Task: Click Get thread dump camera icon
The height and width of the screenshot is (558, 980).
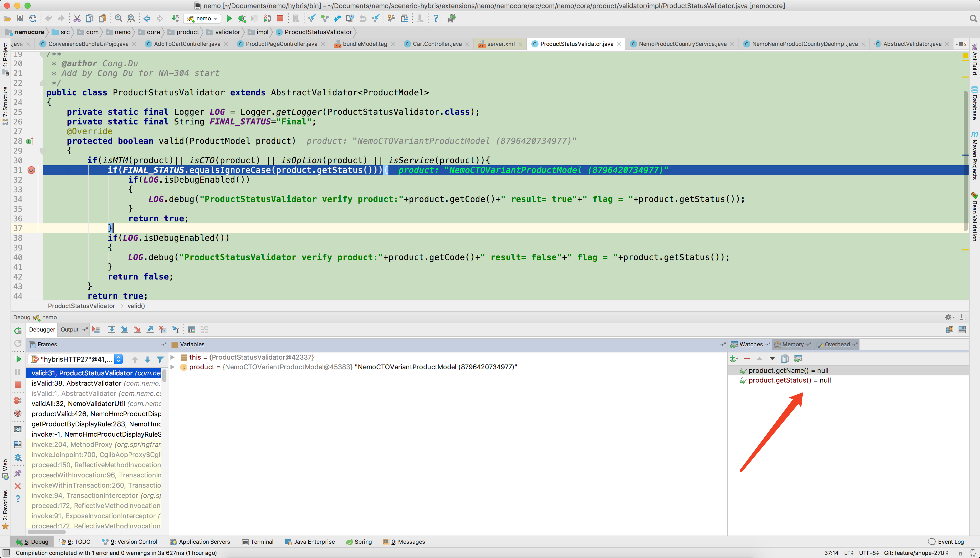Action: [x=18, y=429]
